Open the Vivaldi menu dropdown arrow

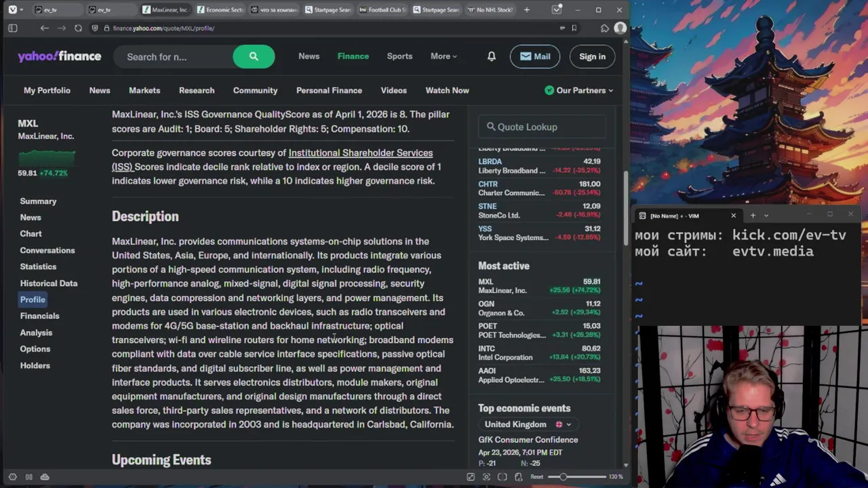pos(22,10)
